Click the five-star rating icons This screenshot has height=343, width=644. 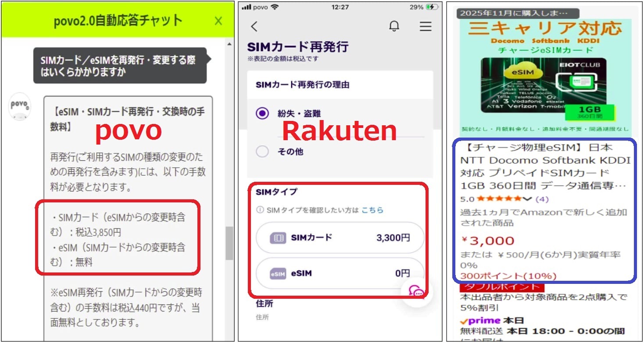pos(500,199)
